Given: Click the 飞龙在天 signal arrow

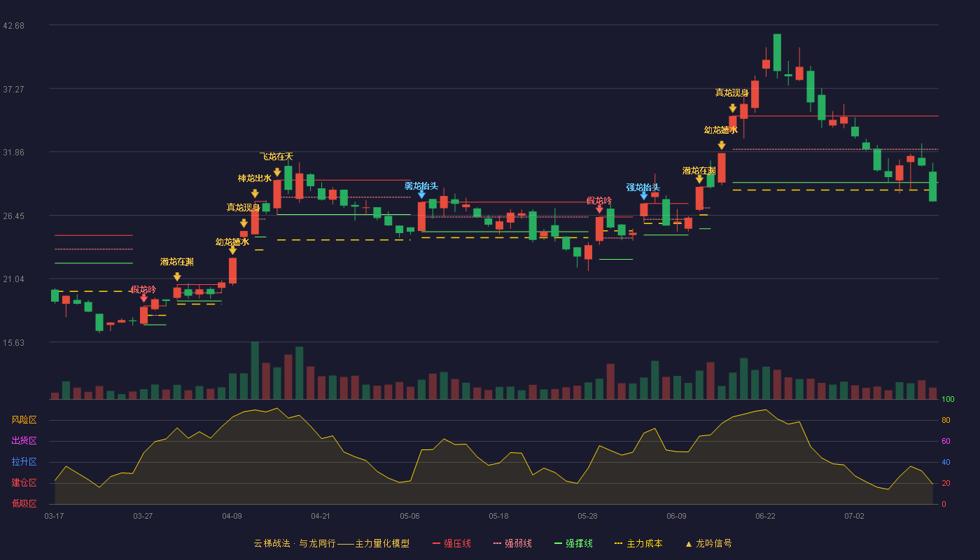Looking at the screenshot, I should (x=277, y=172).
